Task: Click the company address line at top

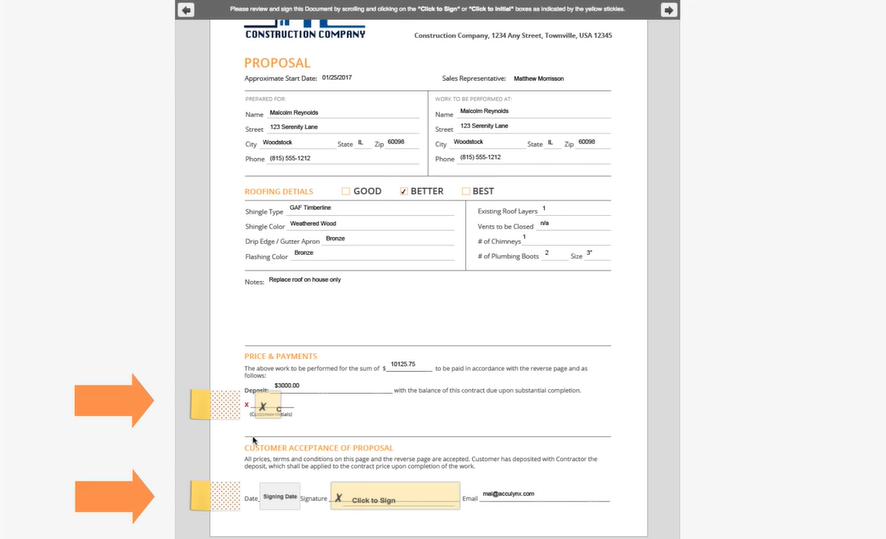Action: 513,36
